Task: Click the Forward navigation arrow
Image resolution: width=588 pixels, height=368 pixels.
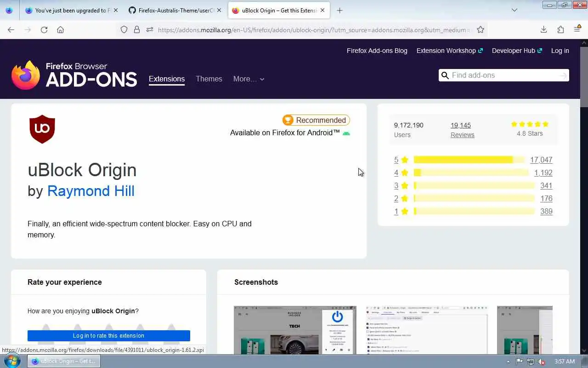Action: [28, 29]
